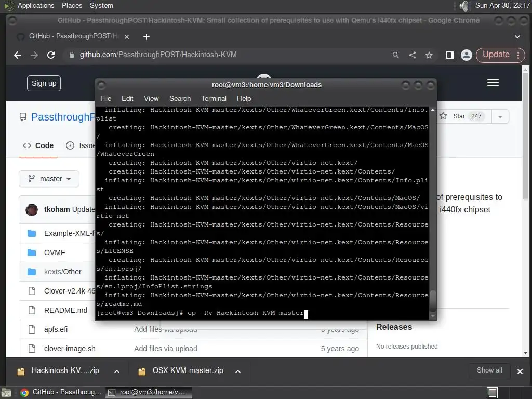Open the Terminal menu in terminal

(x=214, y=98)
